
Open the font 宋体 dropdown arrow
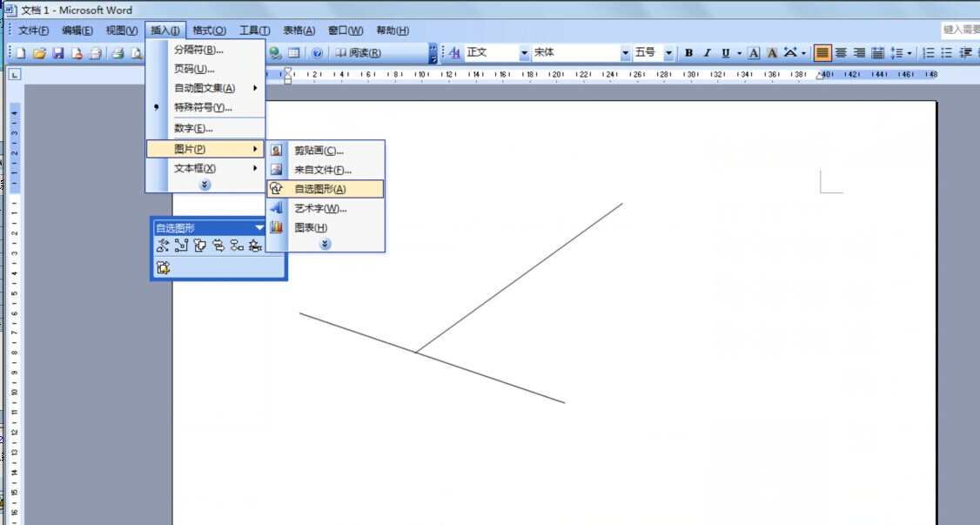[x=625, y=53]
